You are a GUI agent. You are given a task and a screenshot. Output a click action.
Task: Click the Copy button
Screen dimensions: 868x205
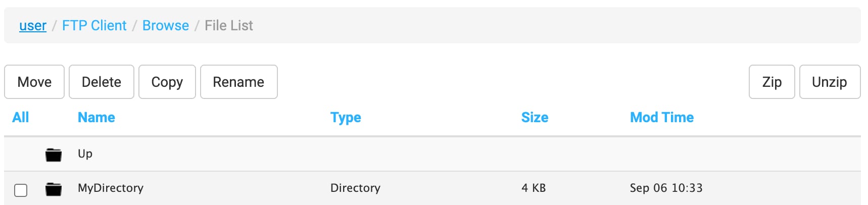pyautogui.click(x=167, y=82)
